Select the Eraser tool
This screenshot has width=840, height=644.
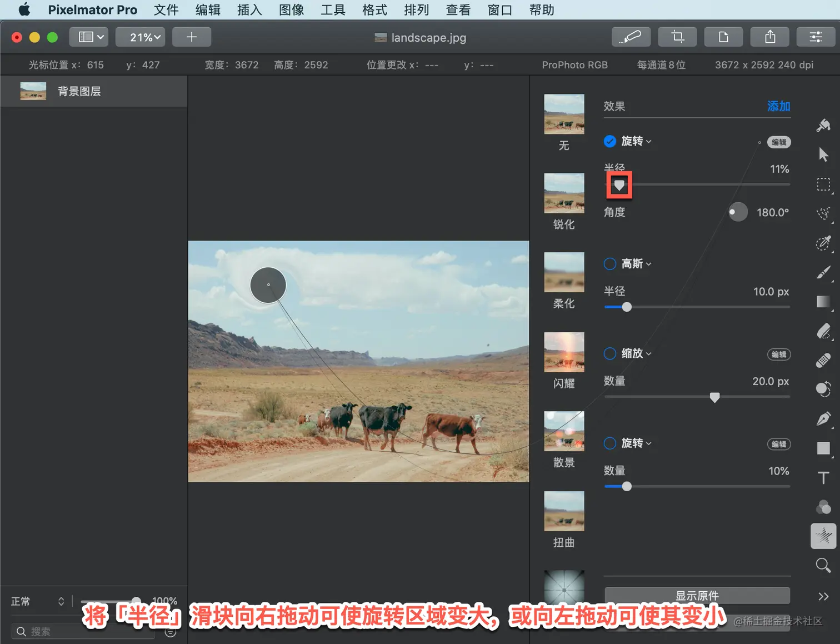823,331
